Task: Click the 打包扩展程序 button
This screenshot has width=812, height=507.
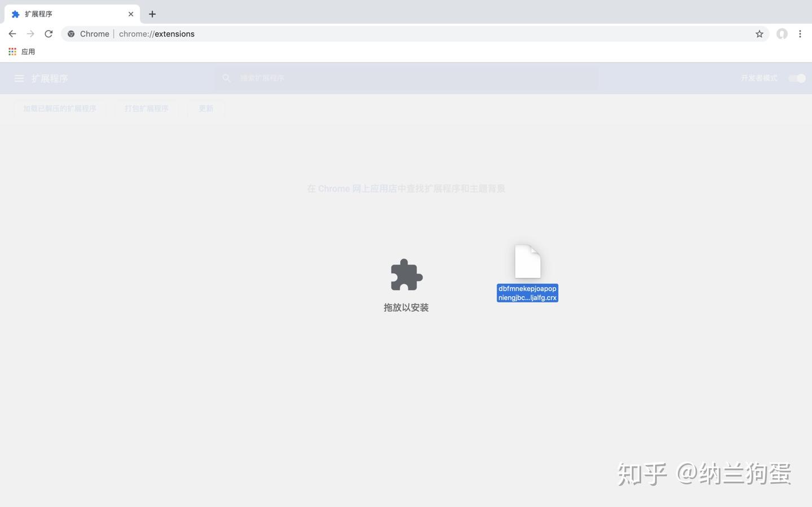Action: tap(146, 108)
